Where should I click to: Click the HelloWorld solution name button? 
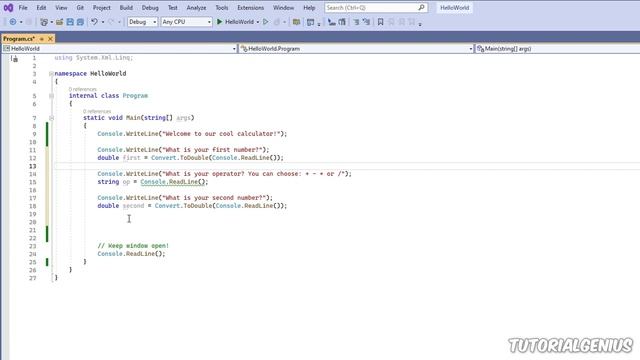pos(454,8)
